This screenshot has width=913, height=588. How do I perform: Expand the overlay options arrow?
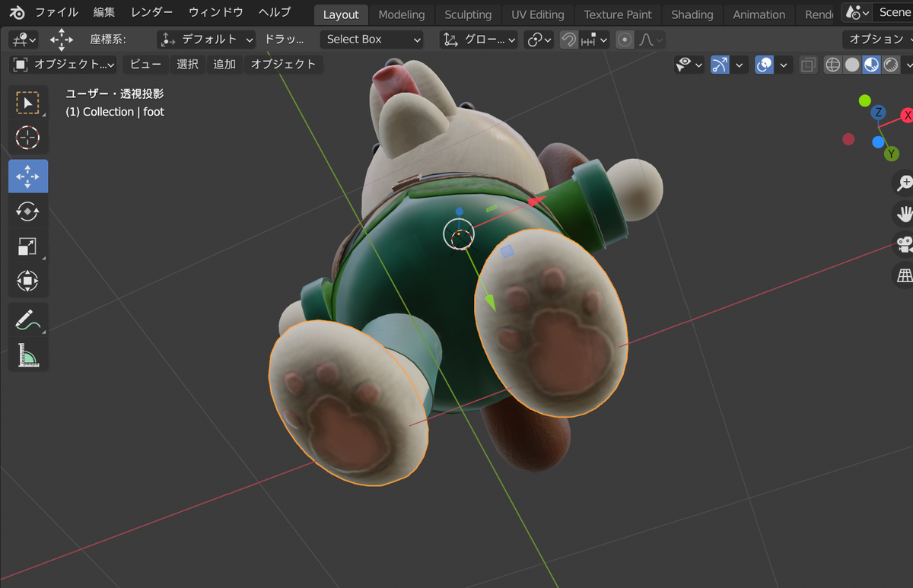784,65
